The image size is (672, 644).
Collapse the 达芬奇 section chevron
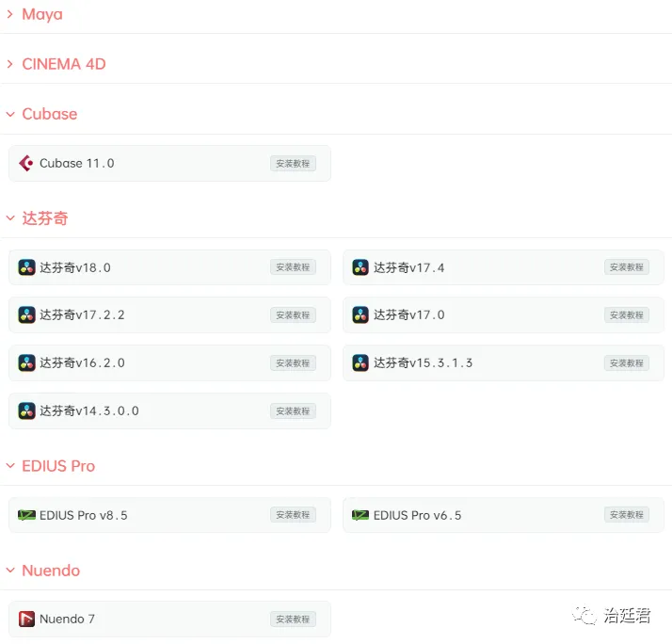coord(10,218)
